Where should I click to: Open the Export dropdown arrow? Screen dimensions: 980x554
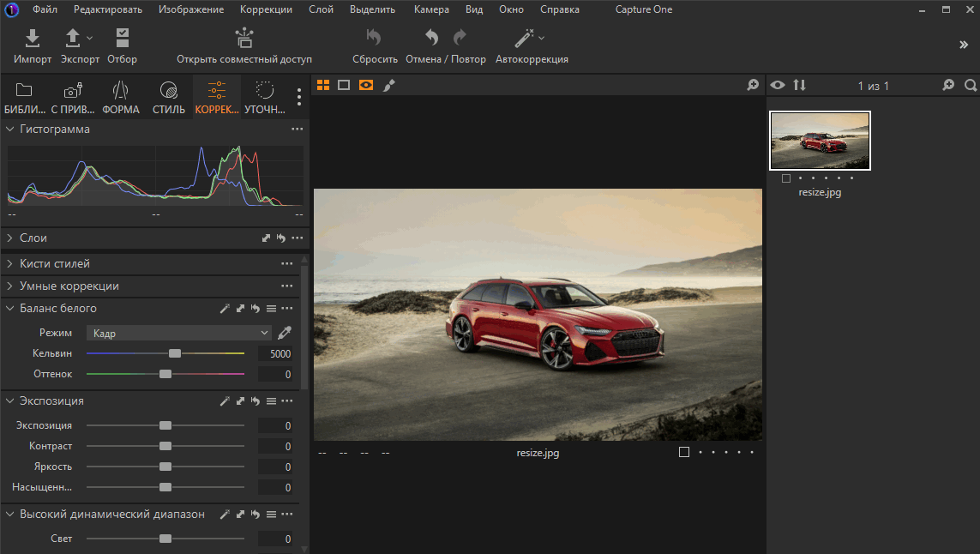click(89, 38)
